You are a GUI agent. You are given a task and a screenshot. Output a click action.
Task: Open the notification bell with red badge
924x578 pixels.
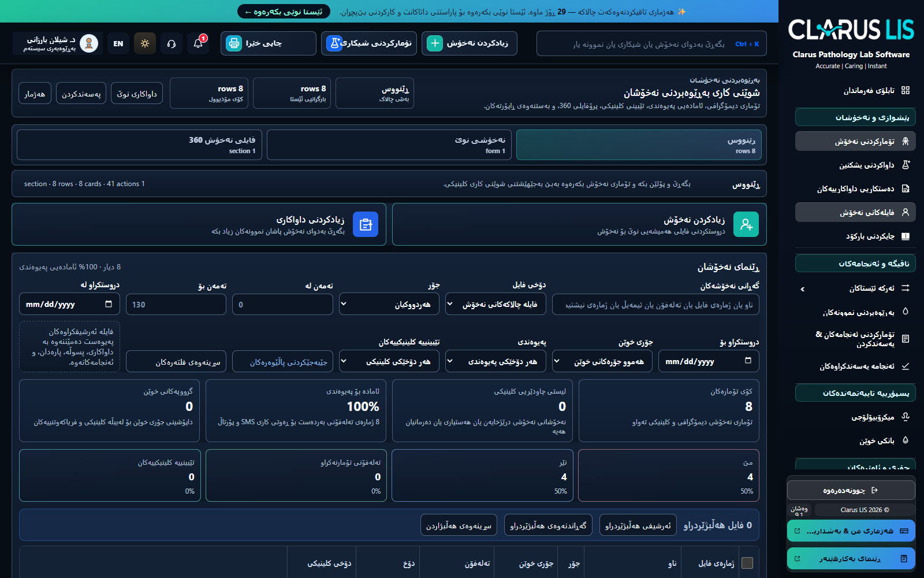[x=198, y=43]
